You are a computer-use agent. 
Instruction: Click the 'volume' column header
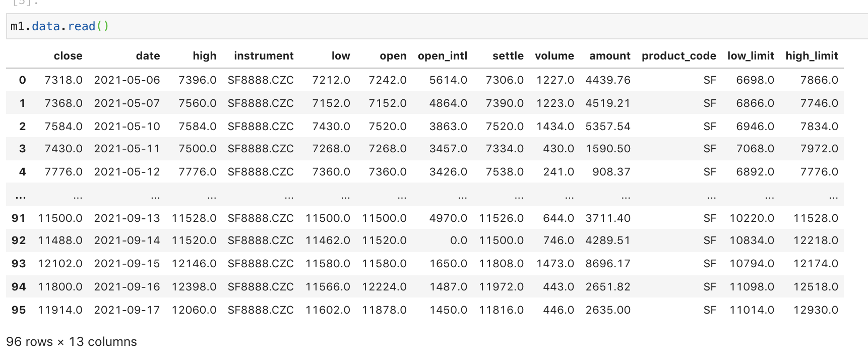pos(554,56)
